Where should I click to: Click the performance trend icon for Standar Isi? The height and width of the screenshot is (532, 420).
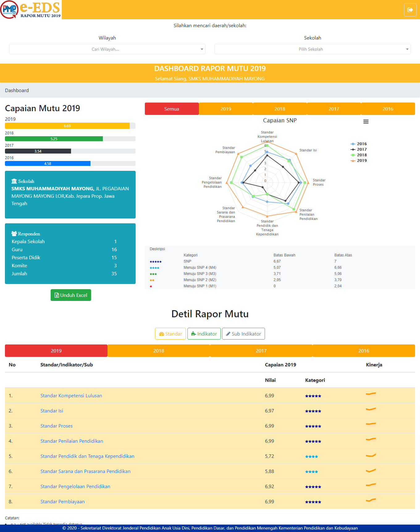[x=371, y=409]
